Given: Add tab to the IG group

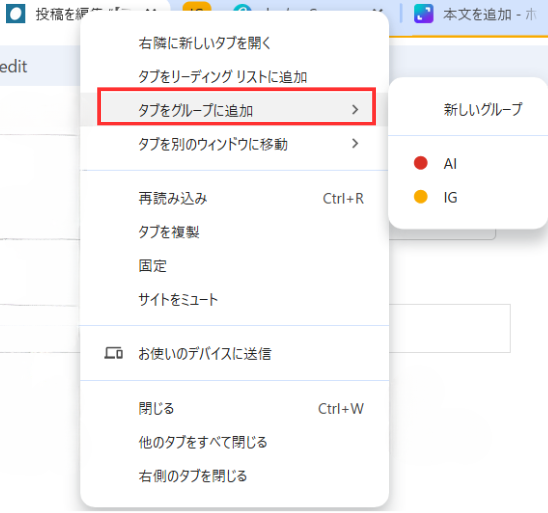Looking at the screenshot, I should pos(468,197).
